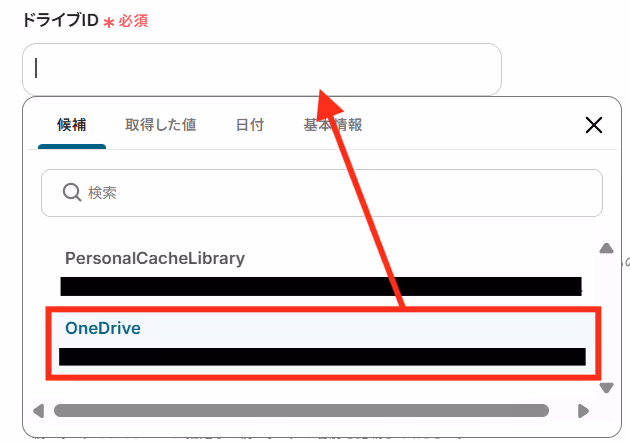This screenshot has height=442, width=630.
Task: Click the magnifying glass search icon
Action: click(72, 192)
